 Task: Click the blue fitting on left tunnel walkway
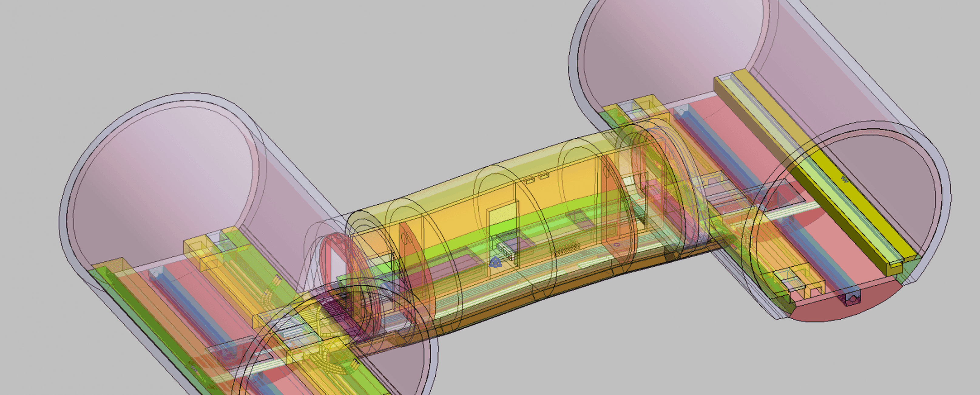click(156, 272)
